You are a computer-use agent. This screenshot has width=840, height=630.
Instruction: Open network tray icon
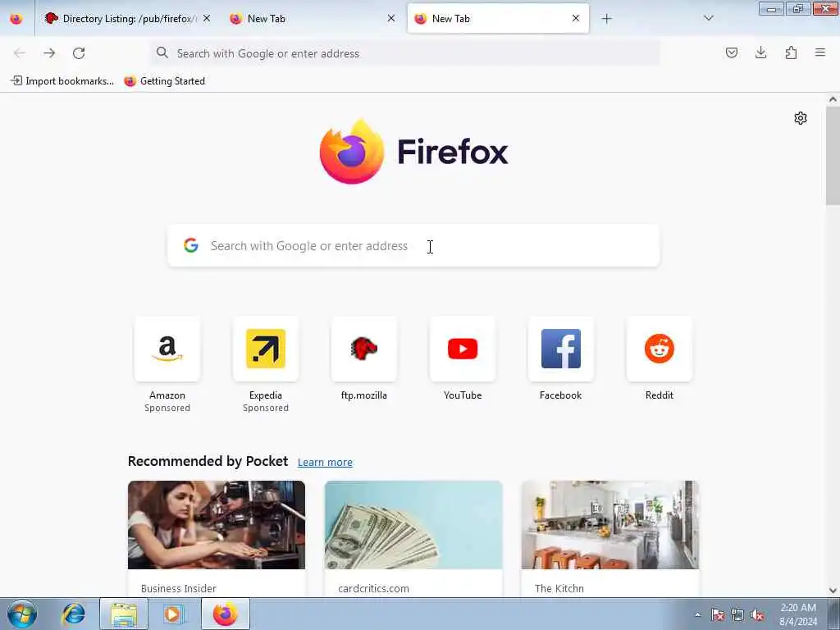[x=737, y=615]
